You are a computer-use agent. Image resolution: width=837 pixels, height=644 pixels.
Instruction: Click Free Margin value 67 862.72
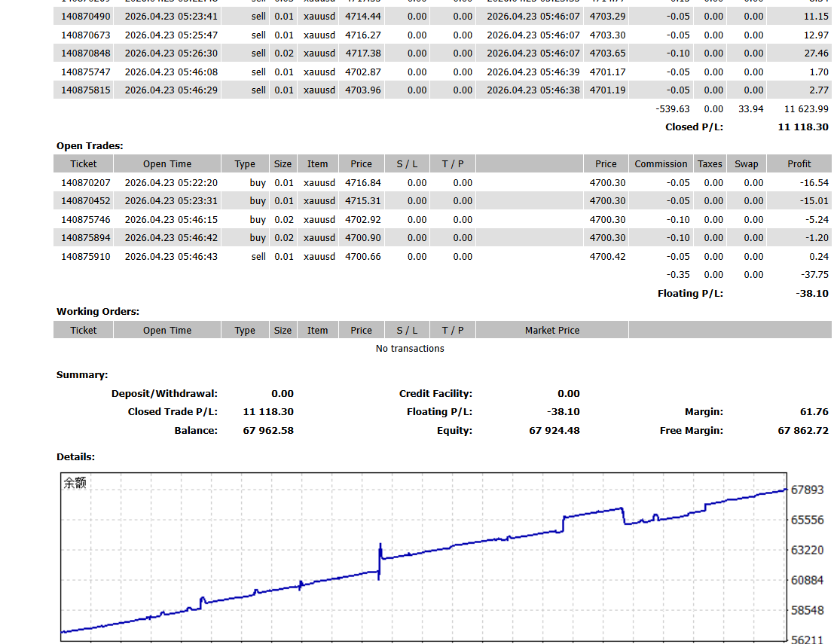(x=803, y=431)
